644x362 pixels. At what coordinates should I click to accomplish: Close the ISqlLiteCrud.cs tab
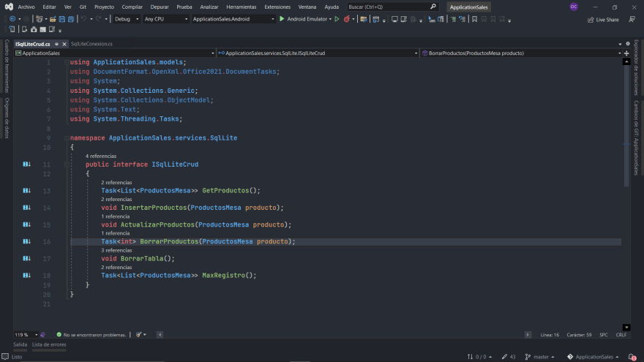[x=64, y=44]
